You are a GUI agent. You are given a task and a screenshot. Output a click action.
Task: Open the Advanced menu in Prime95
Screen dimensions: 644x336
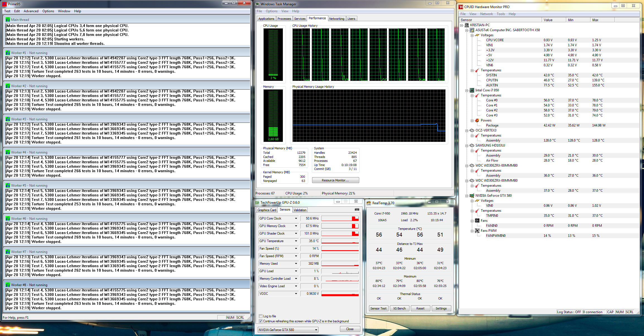(x=31, y=11)
